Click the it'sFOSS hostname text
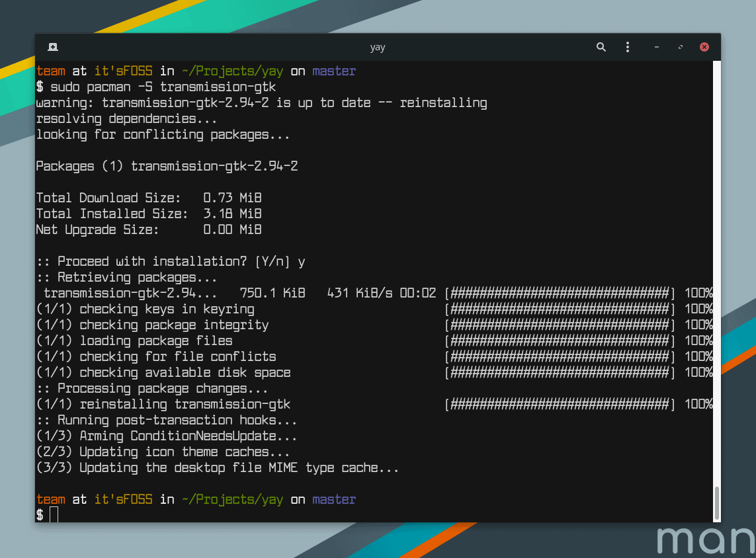 pos(123,71)
